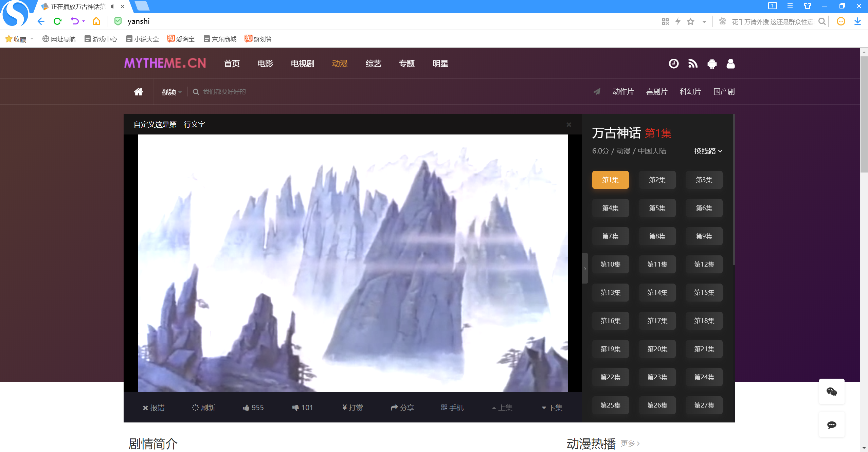Open the chat message floating icon
This screenshot has height=452, width=868.
[x=831, y=424]
